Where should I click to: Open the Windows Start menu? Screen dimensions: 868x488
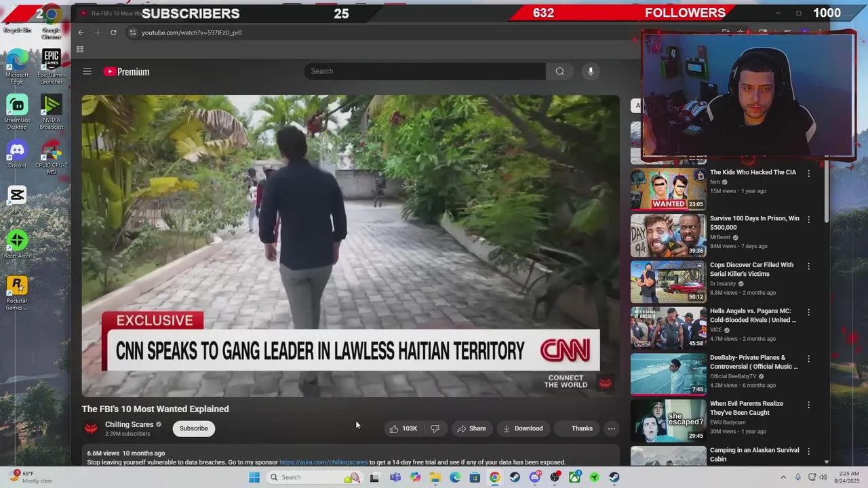pyautogui.click(x=254, y=477)
